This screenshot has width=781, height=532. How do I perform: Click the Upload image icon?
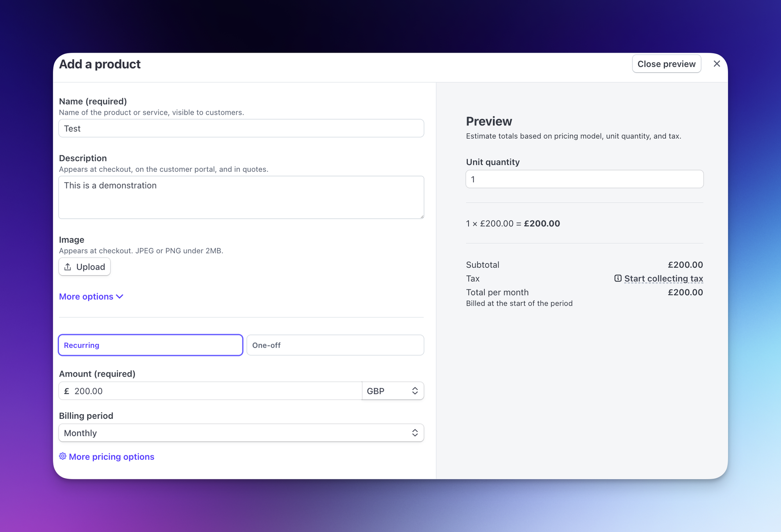tap(67, 267)
